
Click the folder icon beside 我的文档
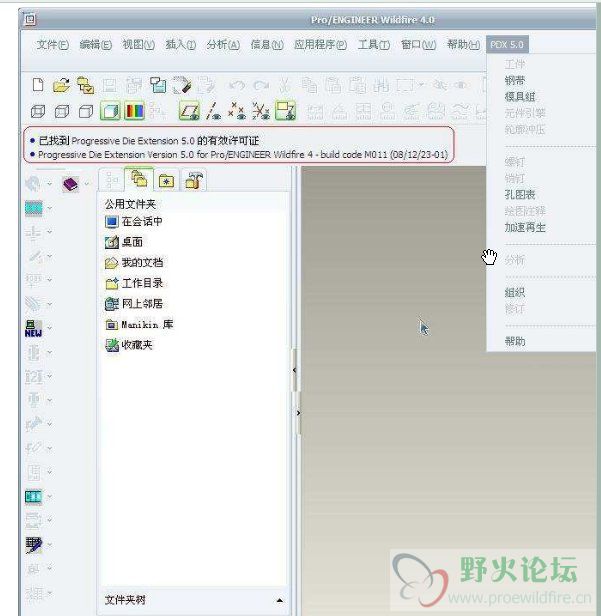click(x=112, y=263)
